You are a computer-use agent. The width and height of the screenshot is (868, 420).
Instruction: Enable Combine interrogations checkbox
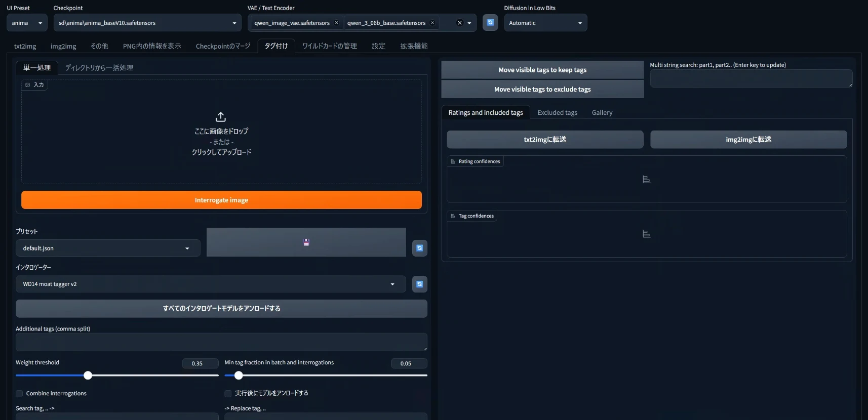pyautogui.click(x=19, y=394)
